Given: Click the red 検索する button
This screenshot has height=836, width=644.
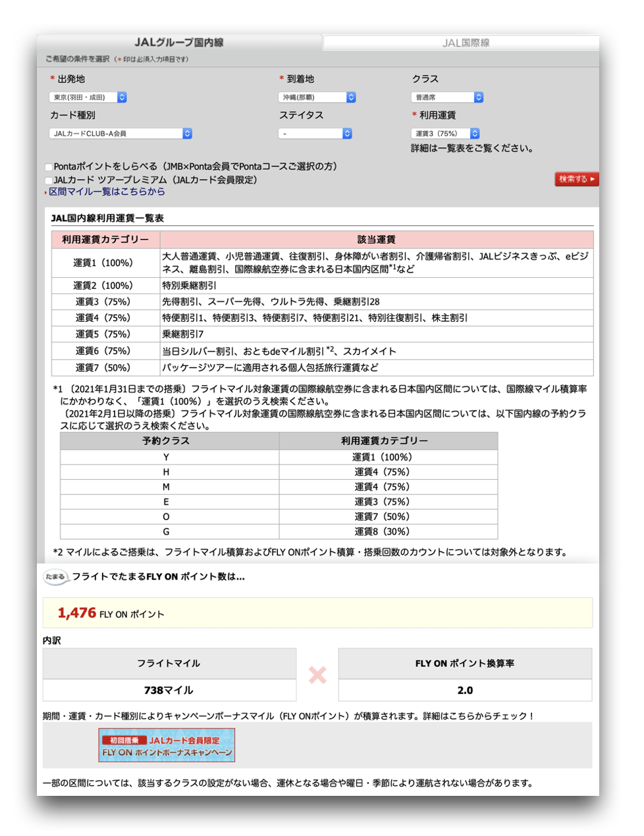Looking at the screenshot, I should 577,179.
